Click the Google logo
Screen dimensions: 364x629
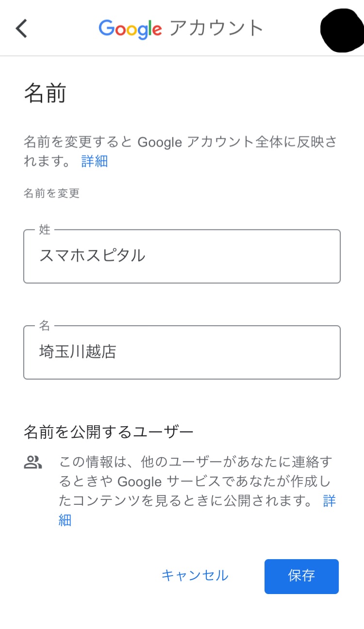click(x=130, y=29)
